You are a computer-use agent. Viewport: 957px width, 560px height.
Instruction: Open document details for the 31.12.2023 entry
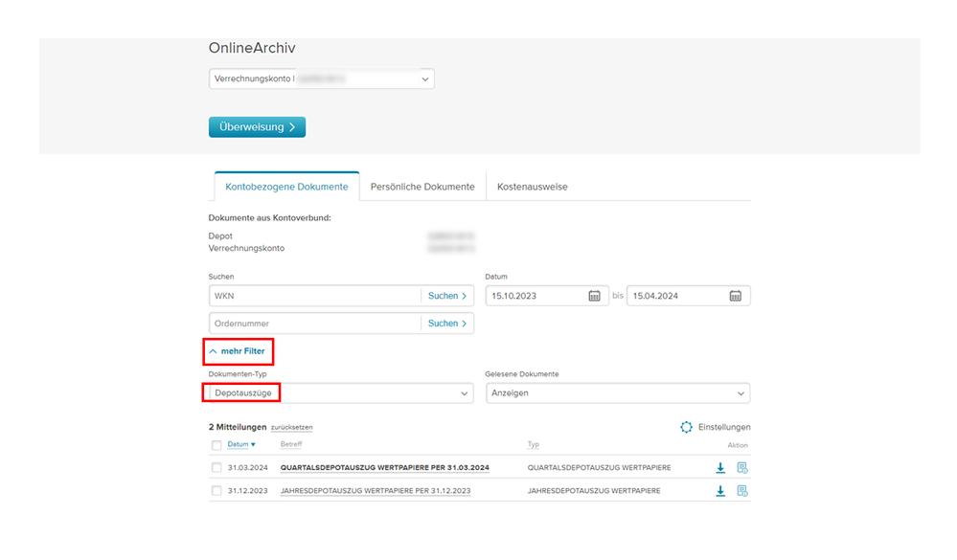[x=741, y=490]
